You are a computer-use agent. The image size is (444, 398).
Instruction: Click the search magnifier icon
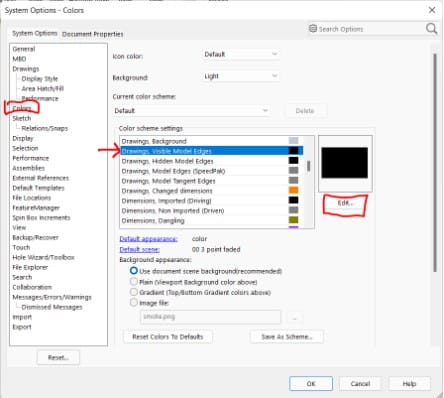(431, 29)
